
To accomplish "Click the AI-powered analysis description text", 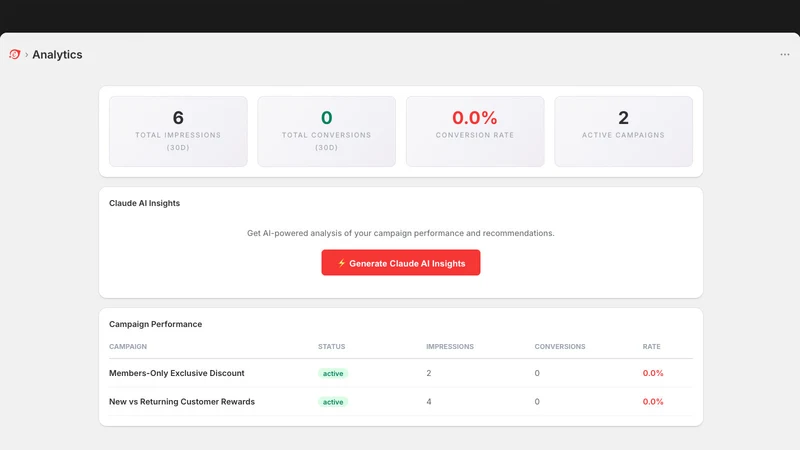I will pyautogui.click(x=401, y=233).
